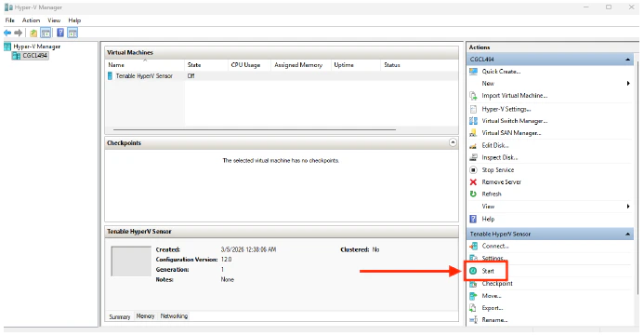Click the Forward arrow toolbar icon
644x335 pixels.
point(18,33)
